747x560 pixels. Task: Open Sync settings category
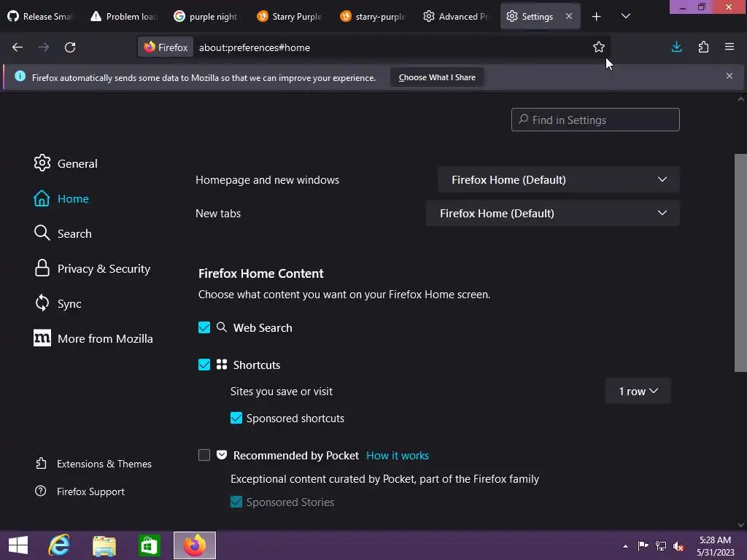point(58,303)
